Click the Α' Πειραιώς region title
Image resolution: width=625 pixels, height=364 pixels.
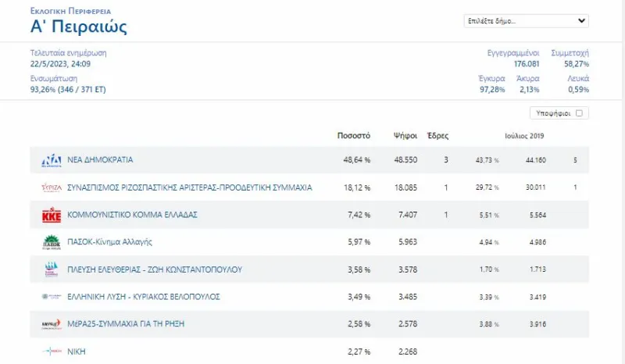click(79, 27)
